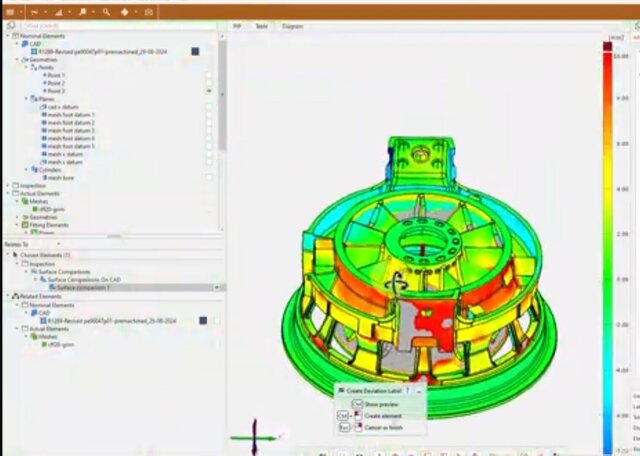
Task: Click the flag label tool icon
Action: (x=82, y=11)
